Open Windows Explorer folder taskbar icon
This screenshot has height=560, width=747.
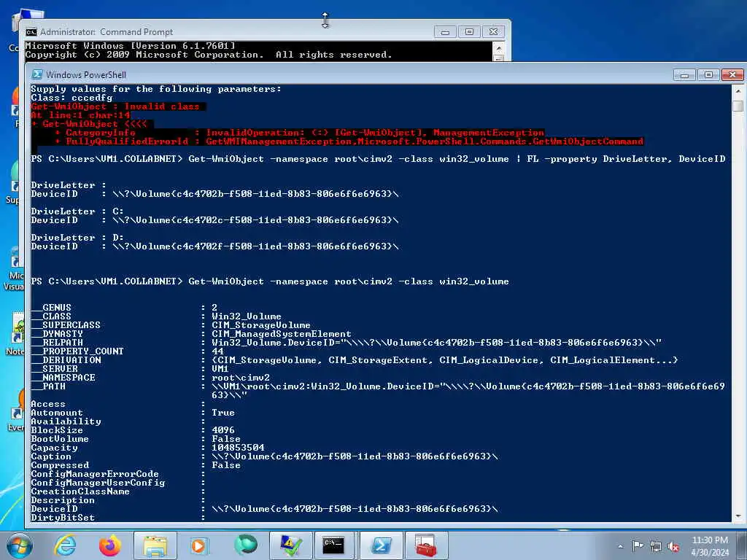click(x=155, y=545)
